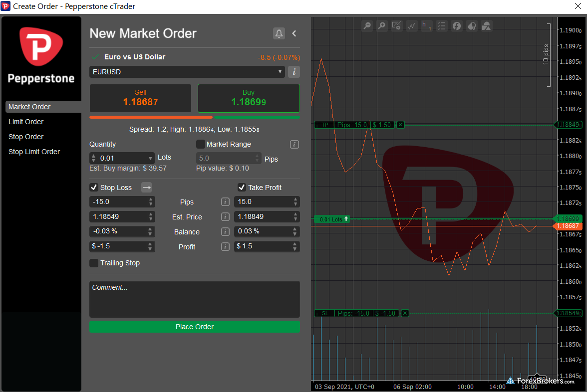Adjust Stop Loss balance percent stepper
Viewport: 587px width, 392px height.
tap(150, 231)
